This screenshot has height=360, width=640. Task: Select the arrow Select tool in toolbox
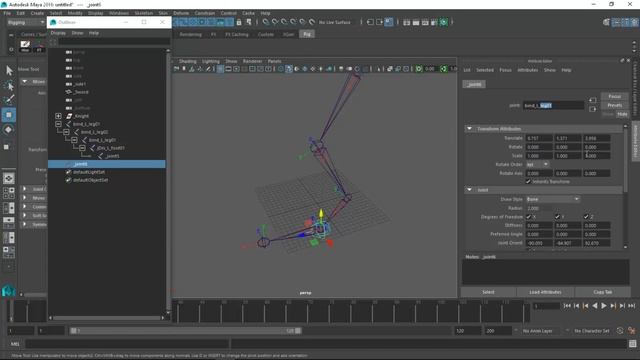[9, 70]
